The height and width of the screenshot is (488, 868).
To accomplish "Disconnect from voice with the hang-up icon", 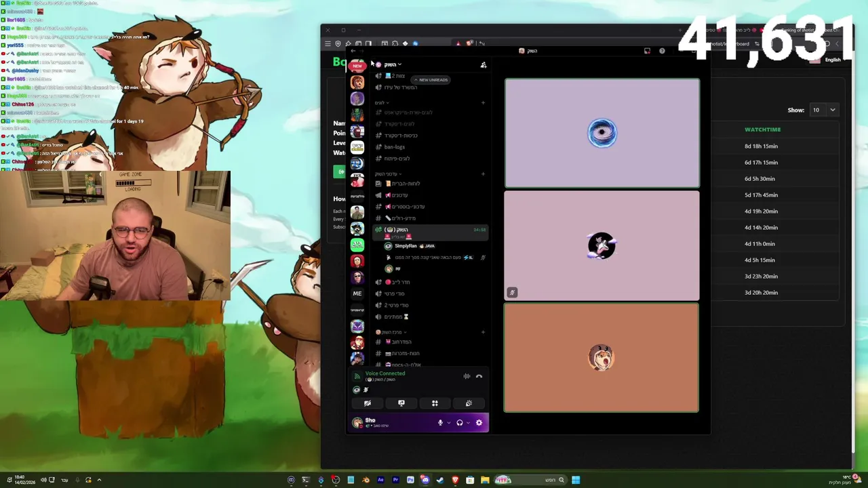I will coord(479,376).
